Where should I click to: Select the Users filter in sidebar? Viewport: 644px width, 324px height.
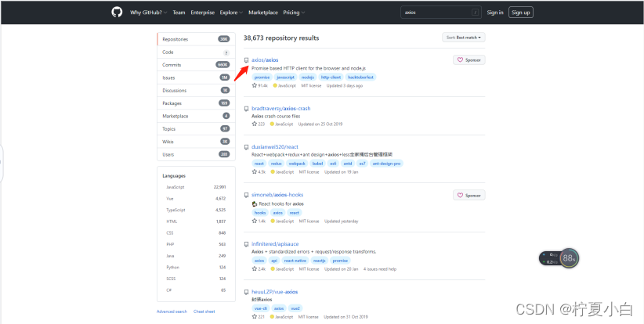coord(197,155)
